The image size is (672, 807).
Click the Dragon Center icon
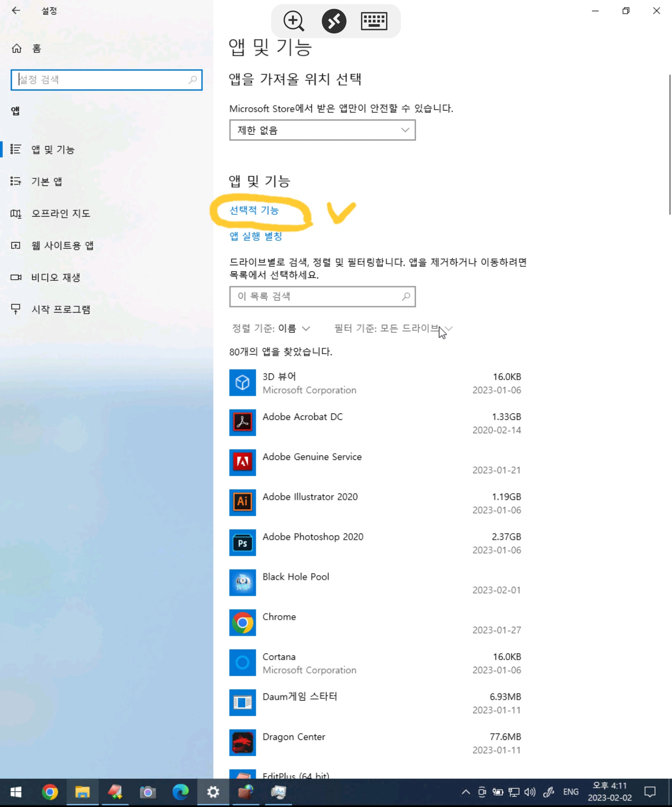pyautogui.click(x=243, y=742)
